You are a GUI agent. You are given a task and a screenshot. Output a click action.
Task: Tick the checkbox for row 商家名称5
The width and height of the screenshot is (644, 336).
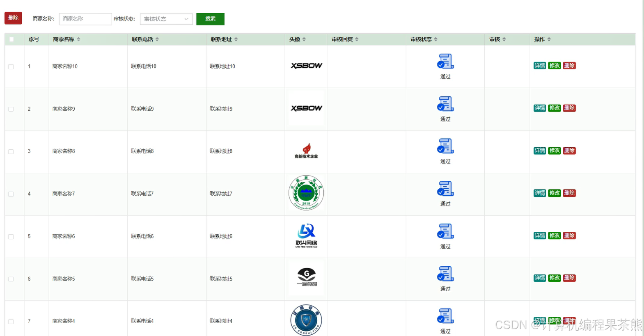11,279
